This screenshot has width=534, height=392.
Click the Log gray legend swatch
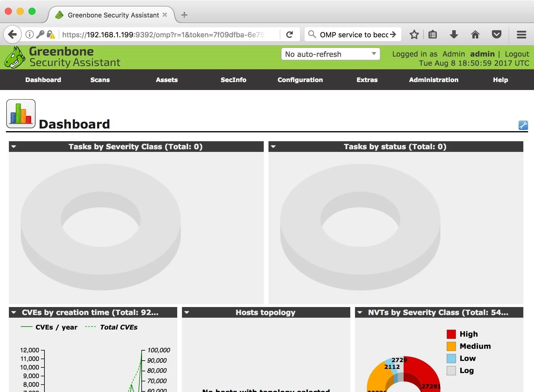tap(451, 371)
